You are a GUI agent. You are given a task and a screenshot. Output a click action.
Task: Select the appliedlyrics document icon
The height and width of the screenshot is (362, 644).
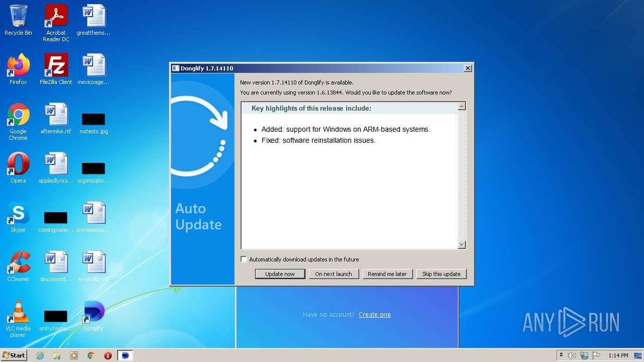pyautogui.click(x=56, y=168)
